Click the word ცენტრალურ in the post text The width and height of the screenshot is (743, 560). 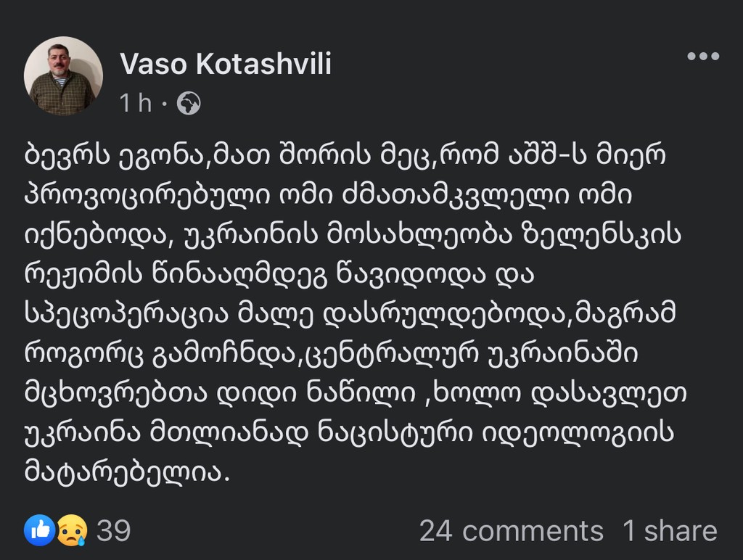[x=392, y=354]
